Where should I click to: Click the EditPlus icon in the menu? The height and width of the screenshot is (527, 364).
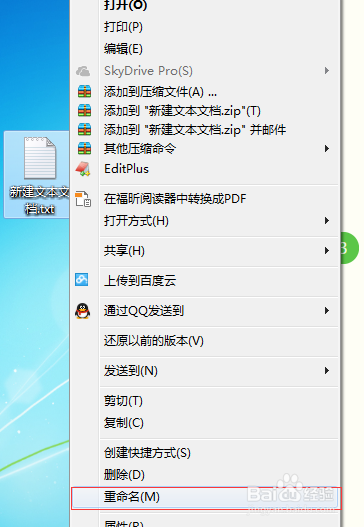pyautogui.click(x=83, y=169)
